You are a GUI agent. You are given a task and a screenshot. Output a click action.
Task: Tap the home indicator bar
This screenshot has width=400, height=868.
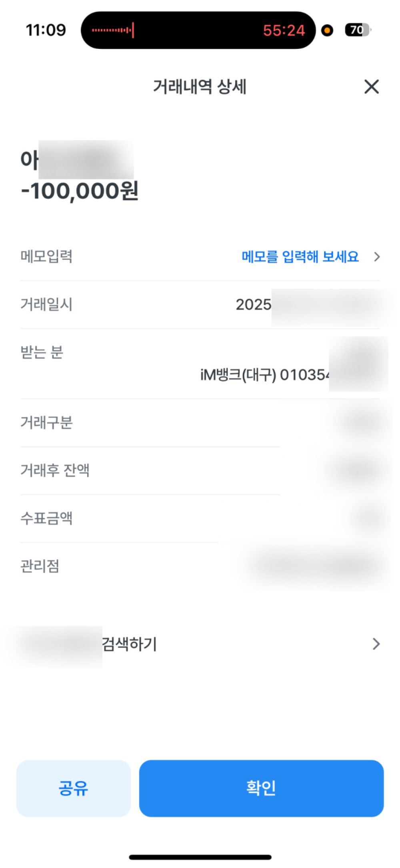(x=200, y=857)
